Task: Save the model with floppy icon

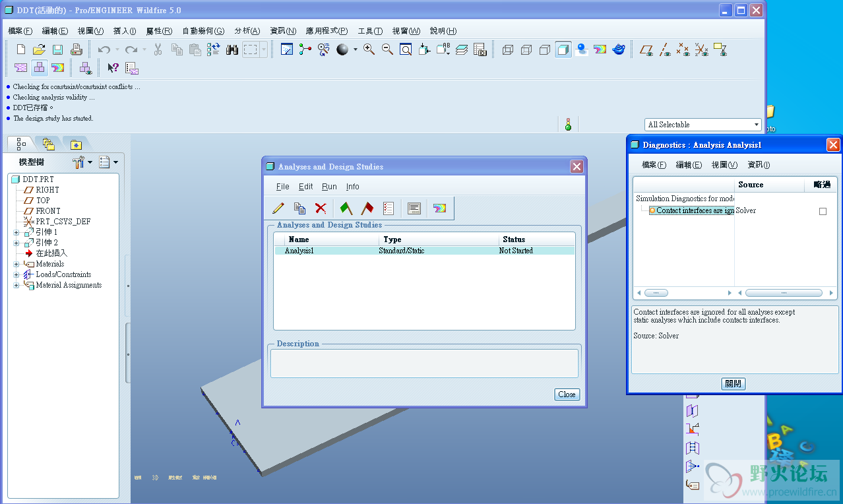Action: 57,49
